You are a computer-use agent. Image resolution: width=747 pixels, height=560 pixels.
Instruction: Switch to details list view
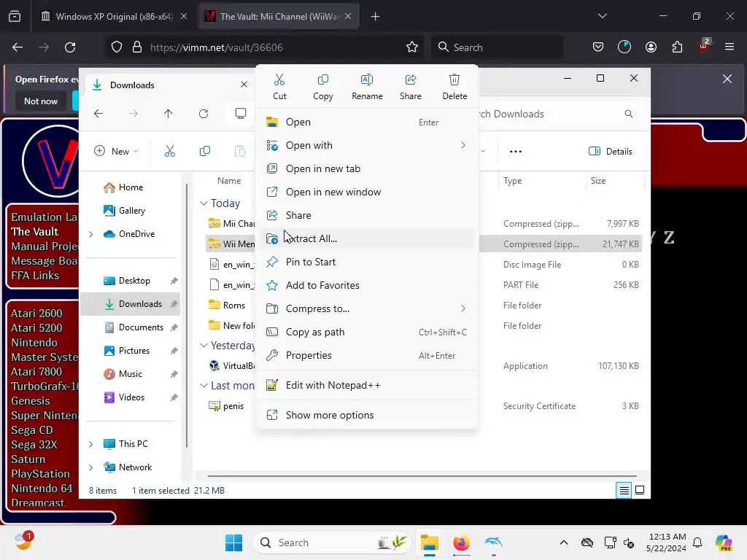pos(624,490)
